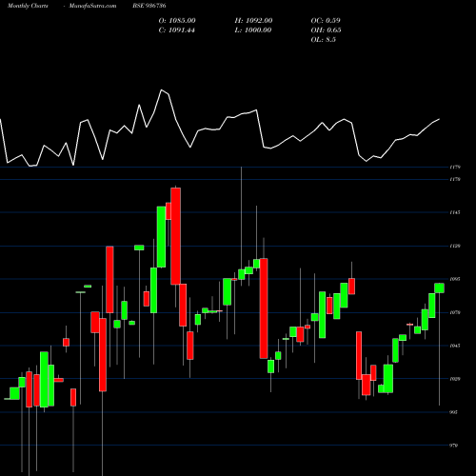Image resolution: width=476 pixels, height=476 pixels.
Task: Click the Monthly Charts title text
Action: coord(28,6)
